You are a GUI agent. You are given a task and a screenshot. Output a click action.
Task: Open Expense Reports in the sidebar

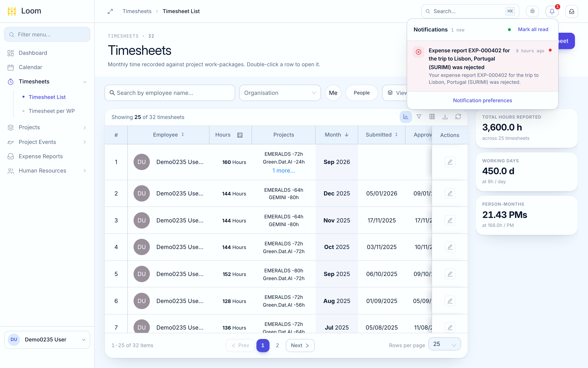click(47, 156)
